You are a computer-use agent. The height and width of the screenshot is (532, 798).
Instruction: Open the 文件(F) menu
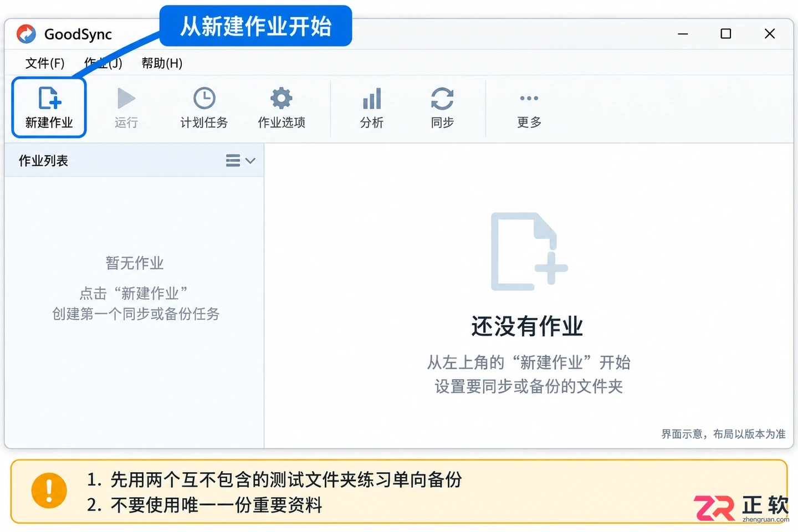point(45,63)
